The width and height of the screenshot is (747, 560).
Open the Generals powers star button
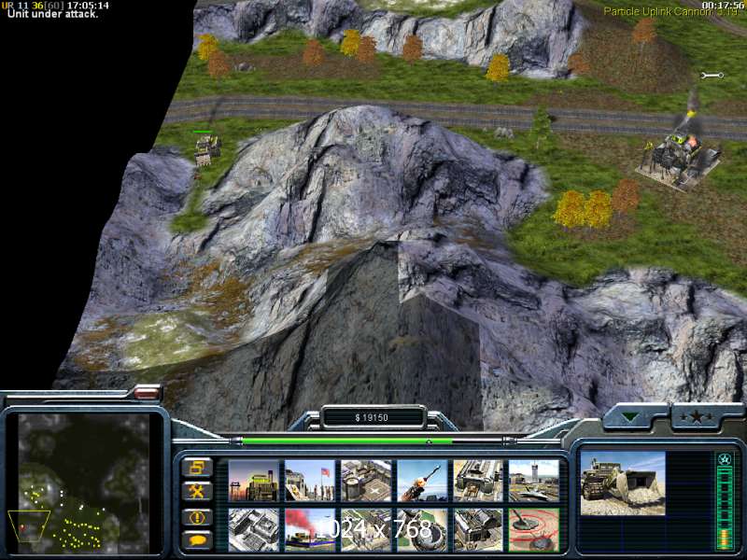tap(696, 417)
